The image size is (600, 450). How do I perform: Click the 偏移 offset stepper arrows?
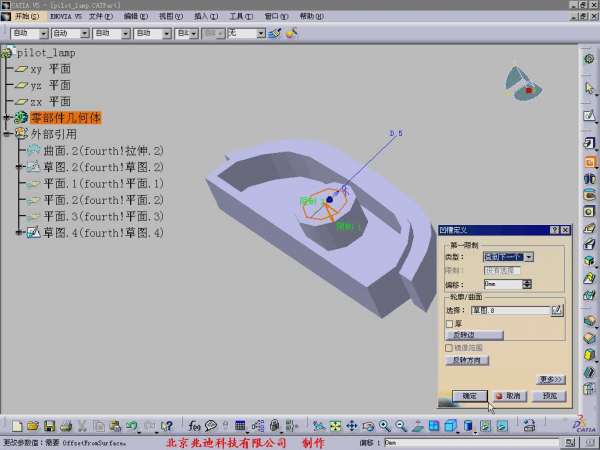pos(527,284)
